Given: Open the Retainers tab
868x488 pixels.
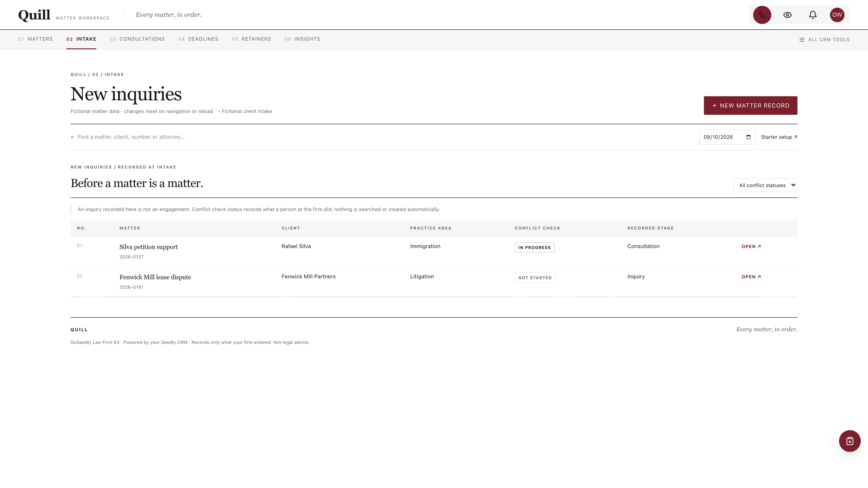Looking at the screenshot, I should click(x=252, y=39).
